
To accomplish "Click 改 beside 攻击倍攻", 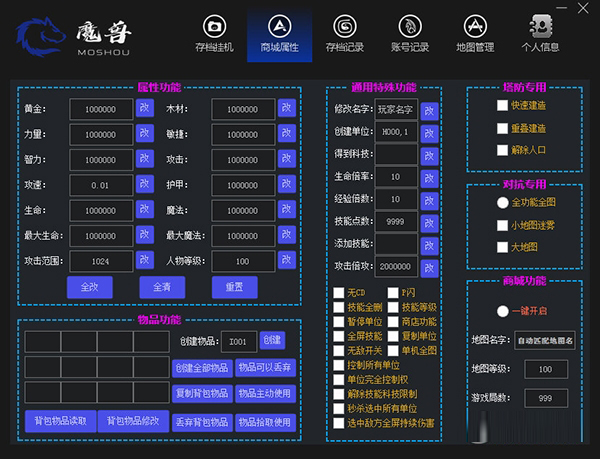I will click(429, 268).
